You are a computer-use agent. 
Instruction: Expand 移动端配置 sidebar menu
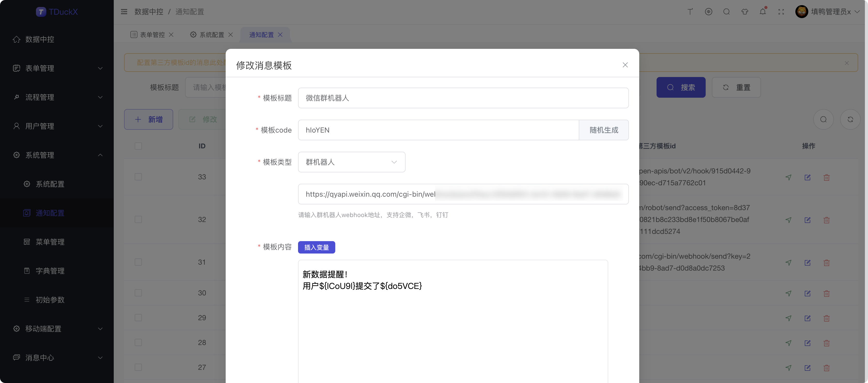(57, 329)
